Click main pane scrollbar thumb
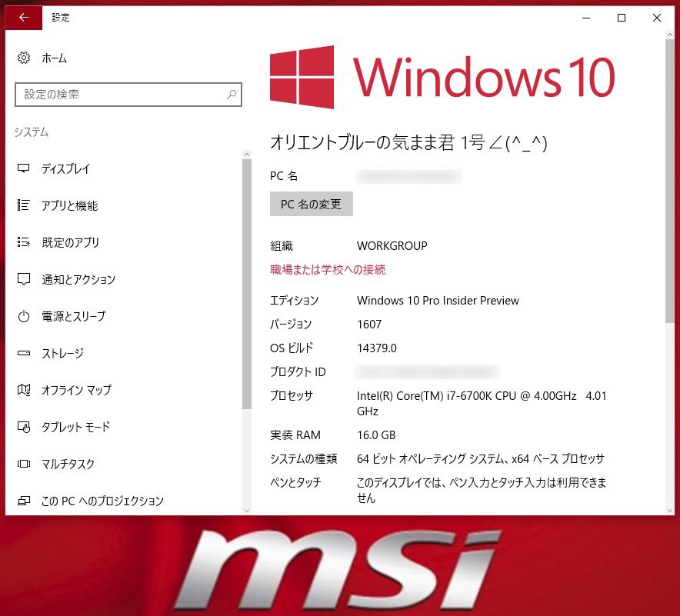The image size is (680, 616). (669, 181)
